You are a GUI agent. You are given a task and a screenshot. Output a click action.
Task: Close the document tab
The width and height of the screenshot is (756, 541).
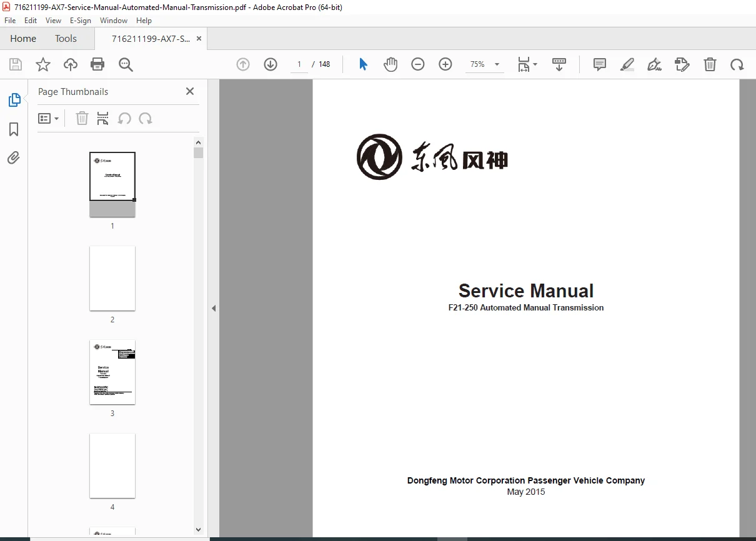(x=199, y=39)
